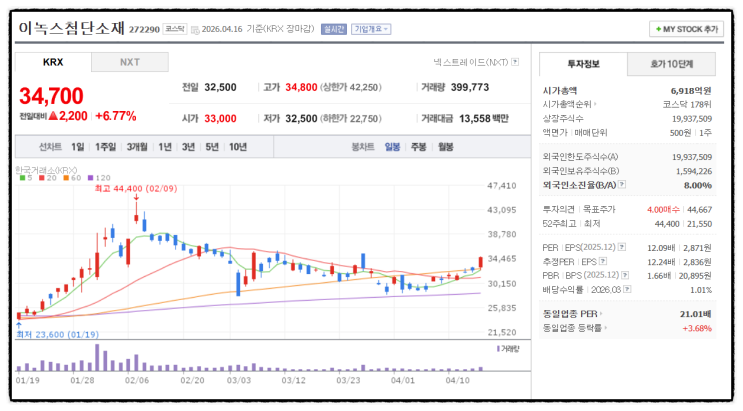
Task: Click the stock code 272290
Action: [144, 30]
